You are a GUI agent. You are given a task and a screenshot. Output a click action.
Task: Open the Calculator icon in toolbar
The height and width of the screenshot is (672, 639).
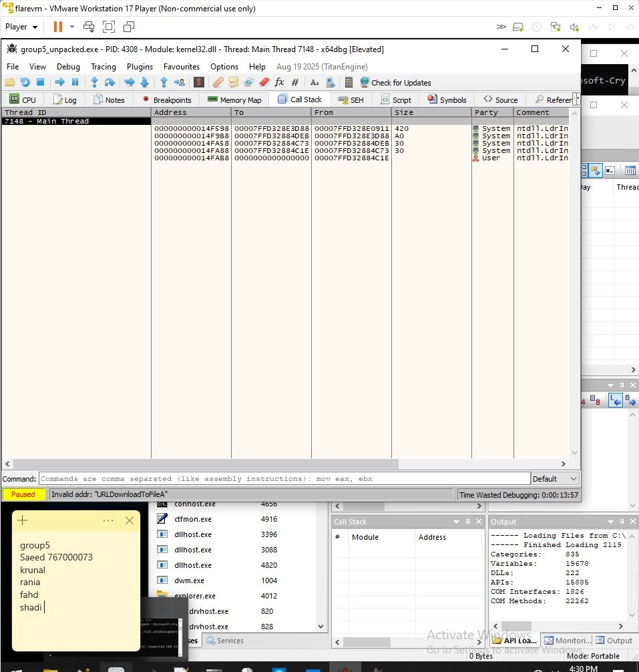coord(349,82)
